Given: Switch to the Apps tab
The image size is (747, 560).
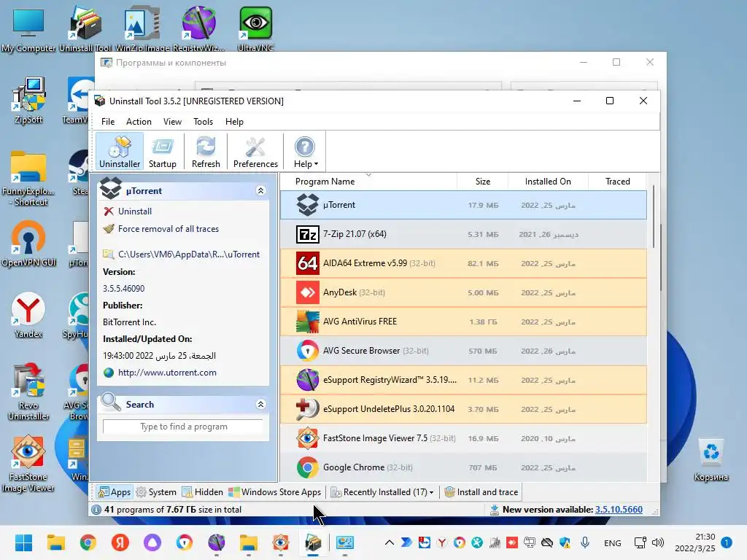Looking at the screenshot, I should [115, 492].
